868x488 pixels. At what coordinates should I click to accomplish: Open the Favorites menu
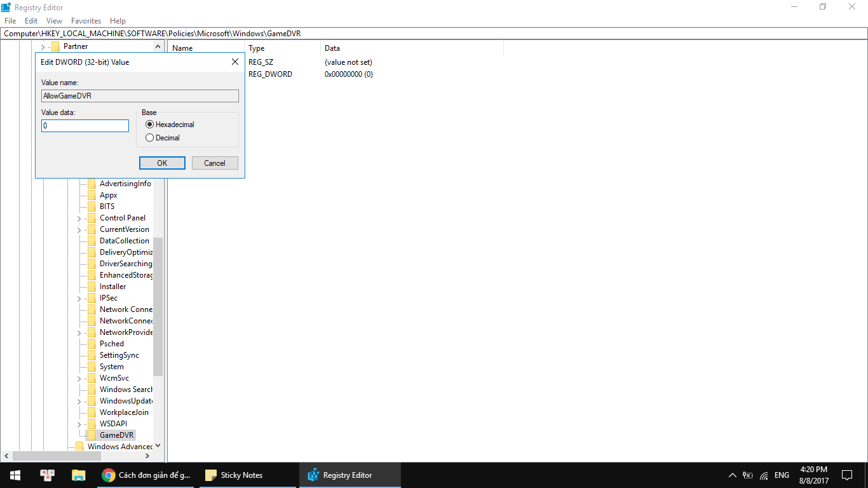[86, 20]
